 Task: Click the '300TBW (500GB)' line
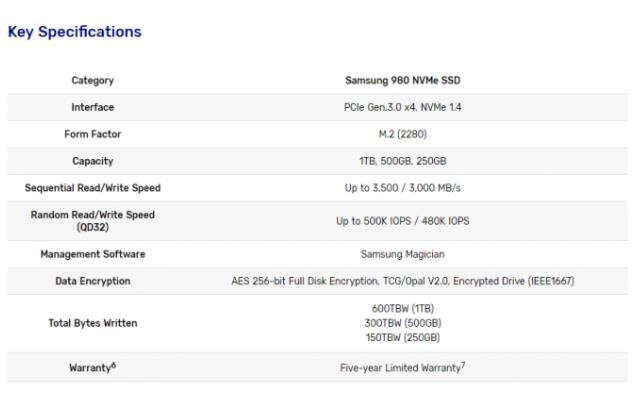(402, 323)
